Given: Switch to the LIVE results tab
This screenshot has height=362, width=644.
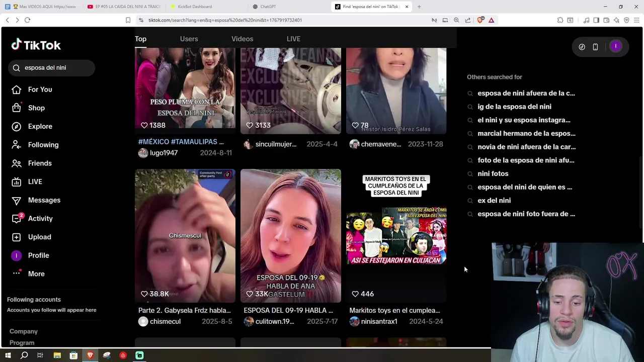Looking at the screenshot, I should pos(293,39).
